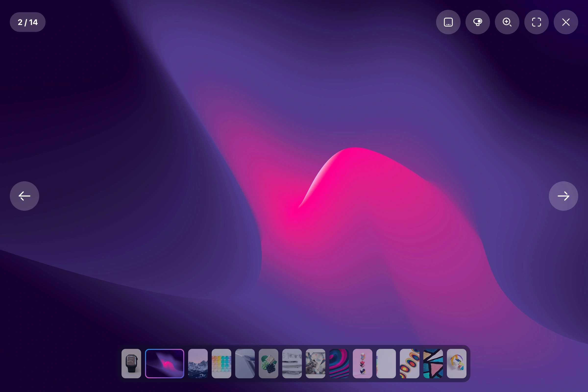Go to the next image
588x392 pixels.
pos(563,196)
